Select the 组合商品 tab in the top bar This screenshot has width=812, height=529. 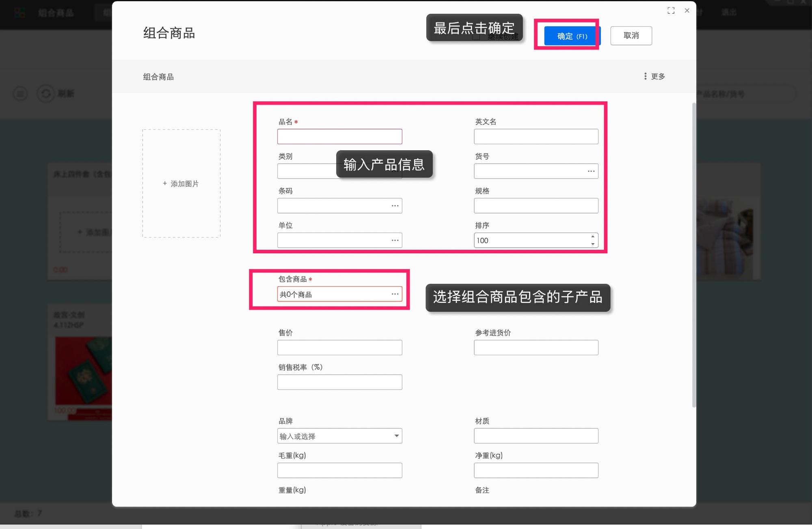(56, 13)
